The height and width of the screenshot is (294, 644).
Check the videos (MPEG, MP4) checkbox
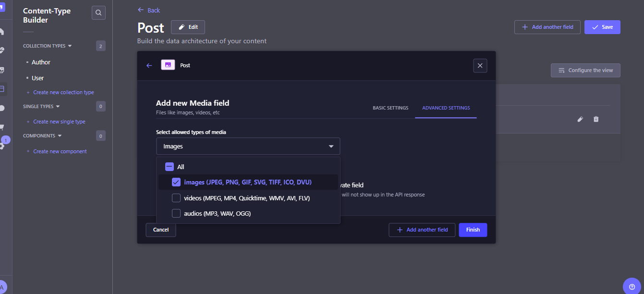coord(176,198)
